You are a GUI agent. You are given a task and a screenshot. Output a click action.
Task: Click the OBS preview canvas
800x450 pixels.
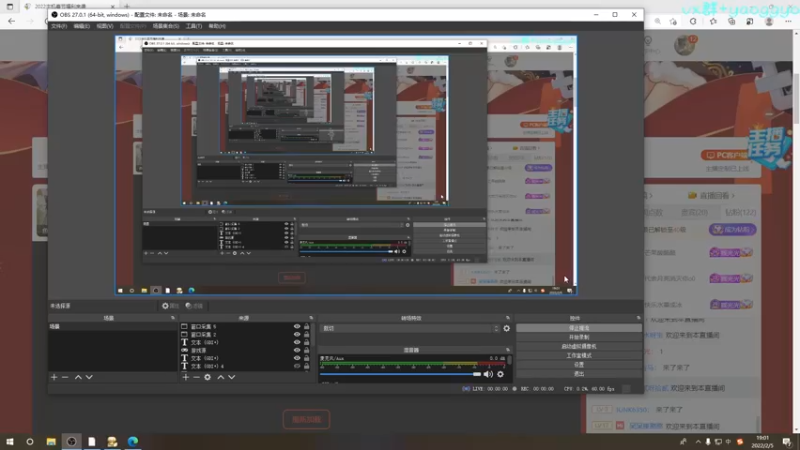point(346,165)
